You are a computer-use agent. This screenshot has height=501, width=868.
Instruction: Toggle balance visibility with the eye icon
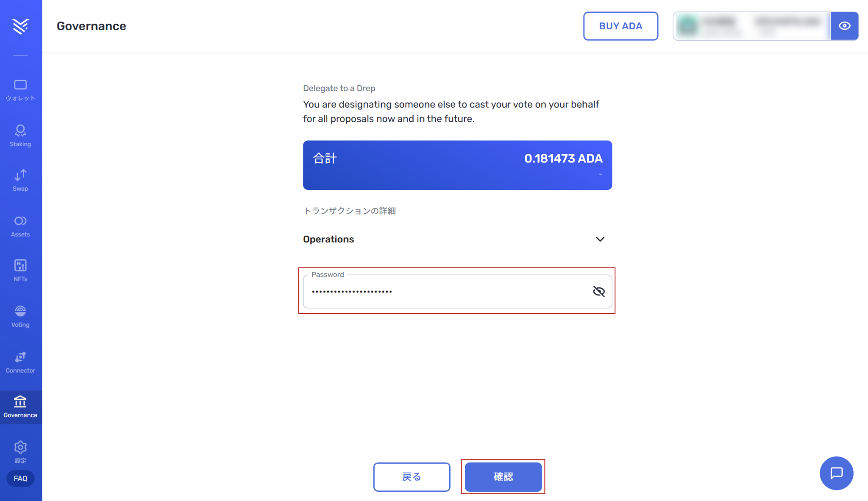coord(845,26)
